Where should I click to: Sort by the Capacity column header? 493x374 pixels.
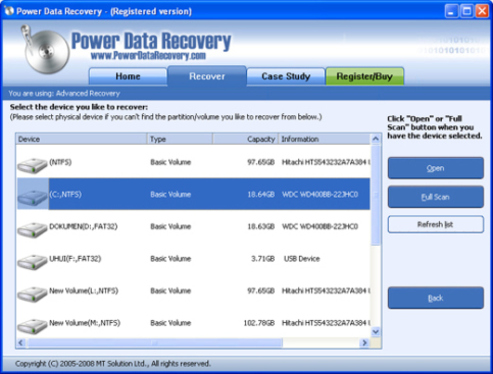(245, 139)
